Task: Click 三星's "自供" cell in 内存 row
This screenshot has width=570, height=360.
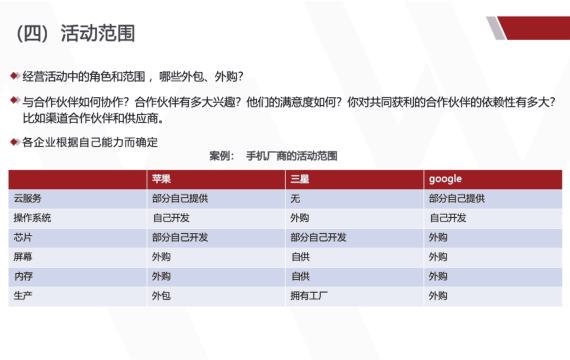Action: pyautogui.click(x=354, y=277)
